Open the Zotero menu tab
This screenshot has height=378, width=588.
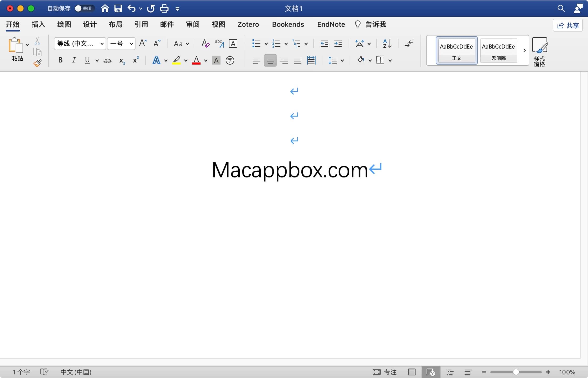[x=248, y=24]
